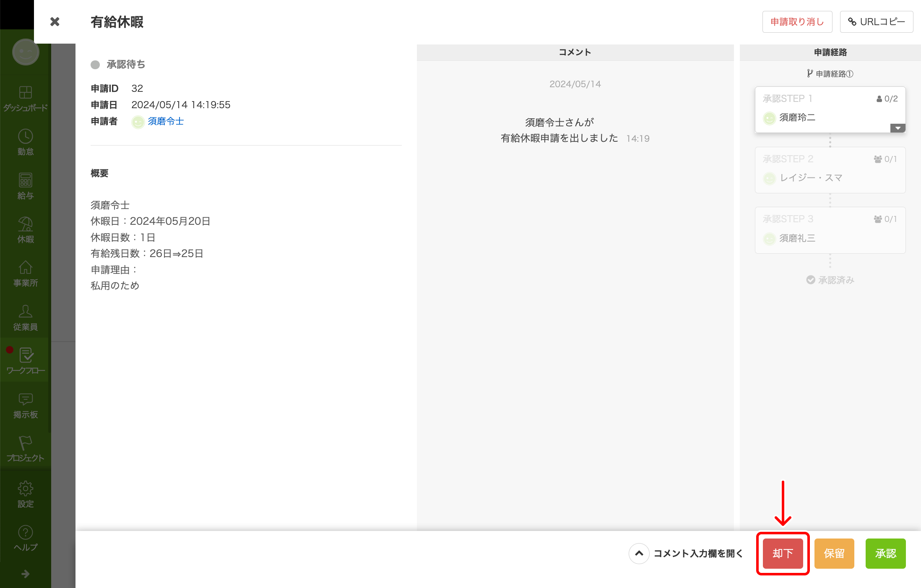This screenshot has height=588, width=921.
Task: Click the green 承認 approve button
Action: tap(885, 554)
